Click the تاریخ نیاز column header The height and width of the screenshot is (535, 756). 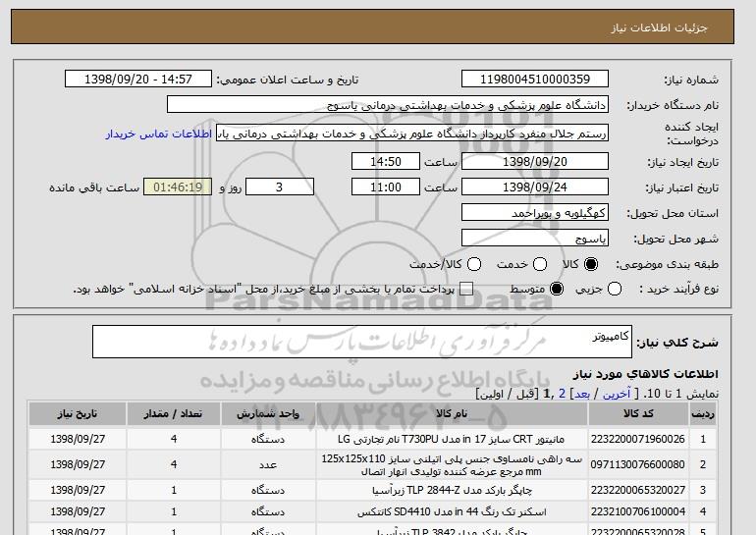click(78, 414)
